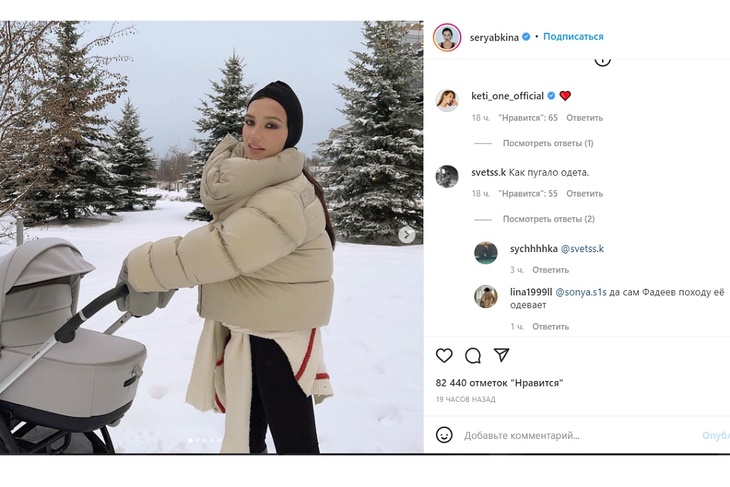Select the first carousel dot indicator

click(x=190, y=440)
